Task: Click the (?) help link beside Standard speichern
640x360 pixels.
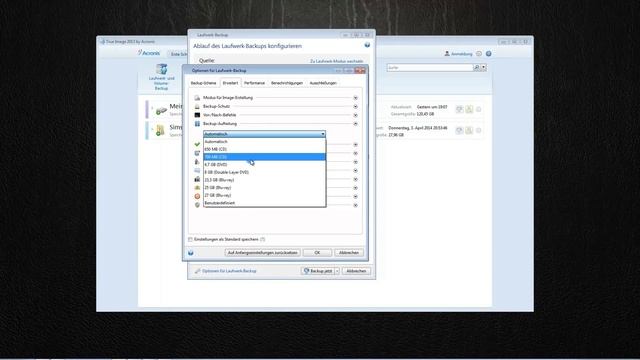Action: pos(262,240)
